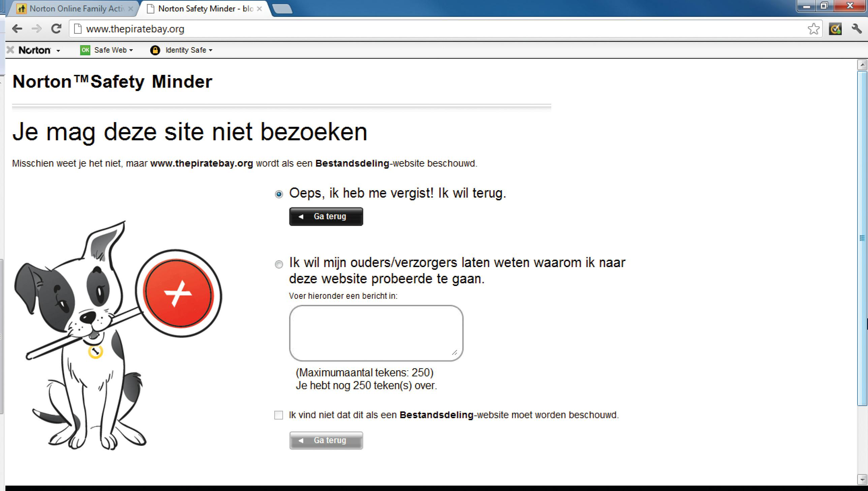The image size is (868, 491).
Task: Select 'Ik wil mijn ouders/verzorgers laten weten' radio
Action: [279, 264]
